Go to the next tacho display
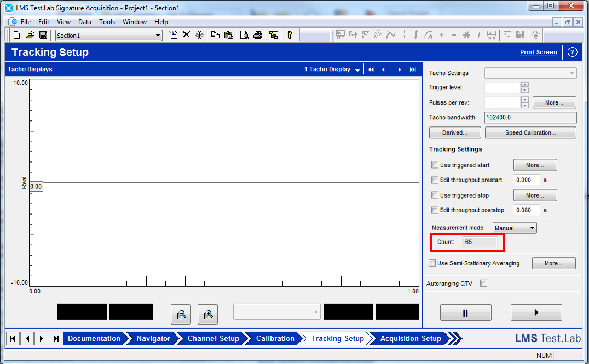The width and height of the screenshot is (589, 364). point(399,70)
